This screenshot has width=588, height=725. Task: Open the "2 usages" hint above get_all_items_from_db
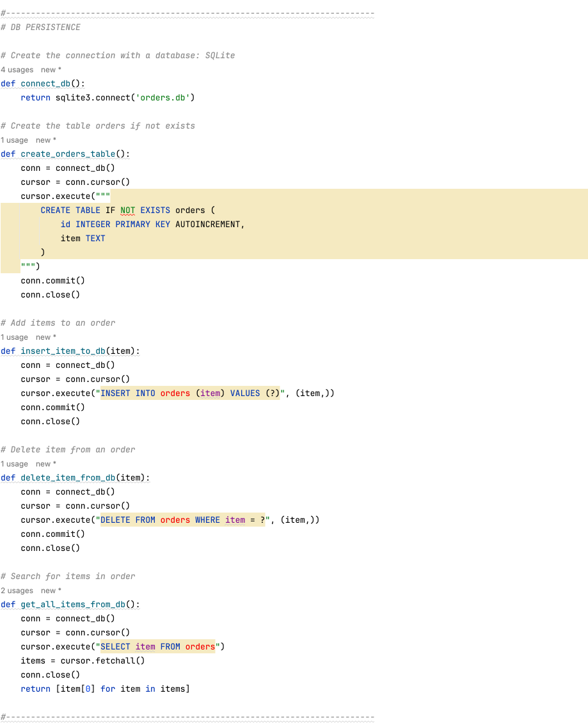coord(17,591)
